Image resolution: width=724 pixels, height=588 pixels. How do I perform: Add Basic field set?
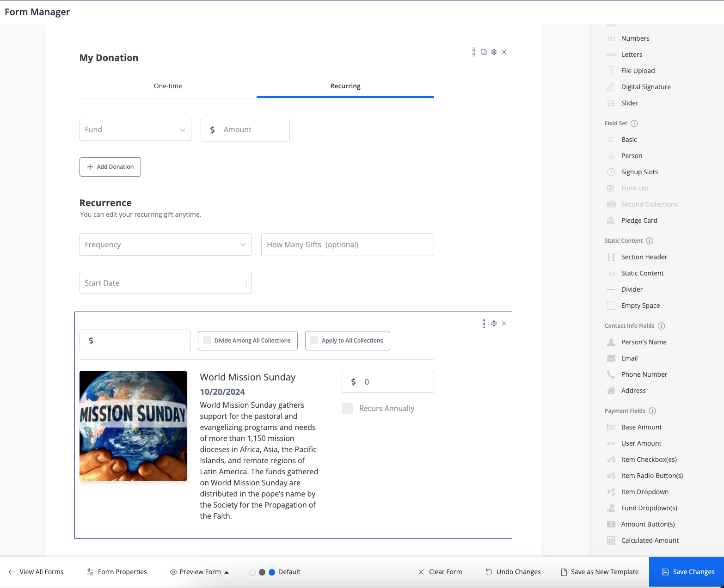pos(629,140)
